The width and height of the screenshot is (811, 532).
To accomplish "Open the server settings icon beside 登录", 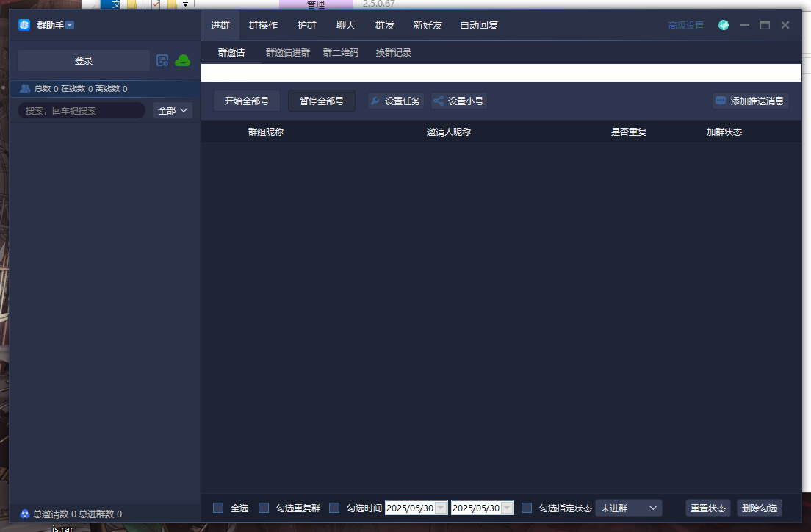I will (162, 60).
